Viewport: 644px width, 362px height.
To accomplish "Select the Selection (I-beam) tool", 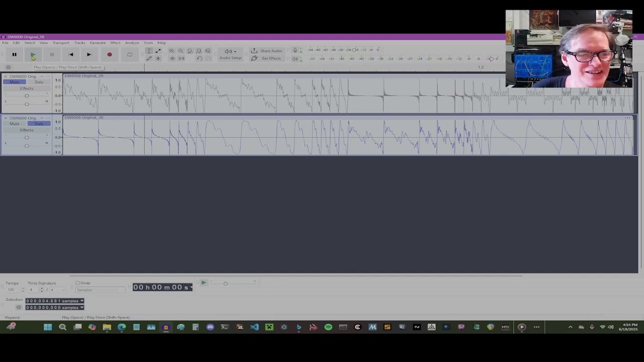I will click(149, 51).
